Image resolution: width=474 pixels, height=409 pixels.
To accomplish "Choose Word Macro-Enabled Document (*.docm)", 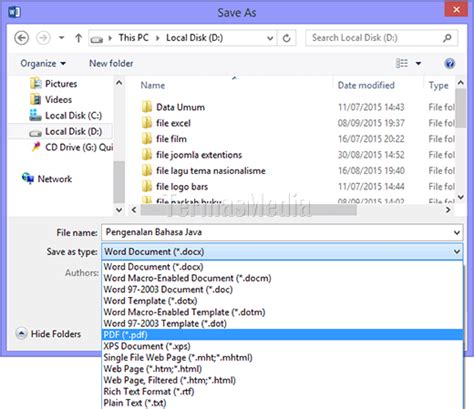I will click(282, 278).
